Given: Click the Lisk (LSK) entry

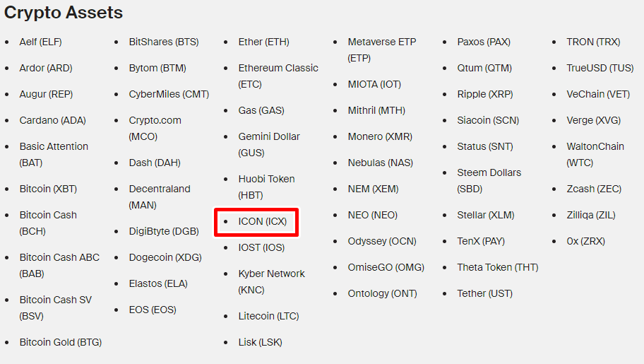Looking at the screenshot, I should [260, 342].
